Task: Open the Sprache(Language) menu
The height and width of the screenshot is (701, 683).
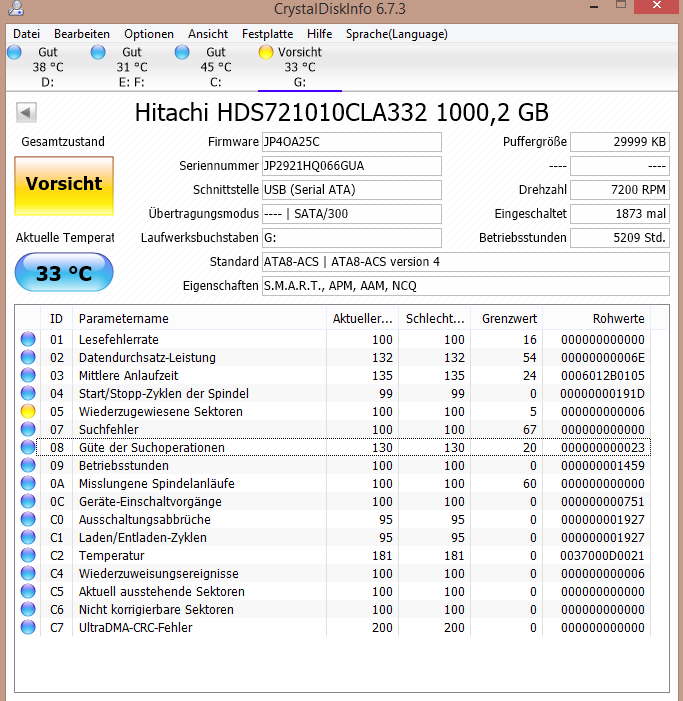Action: 396,34
